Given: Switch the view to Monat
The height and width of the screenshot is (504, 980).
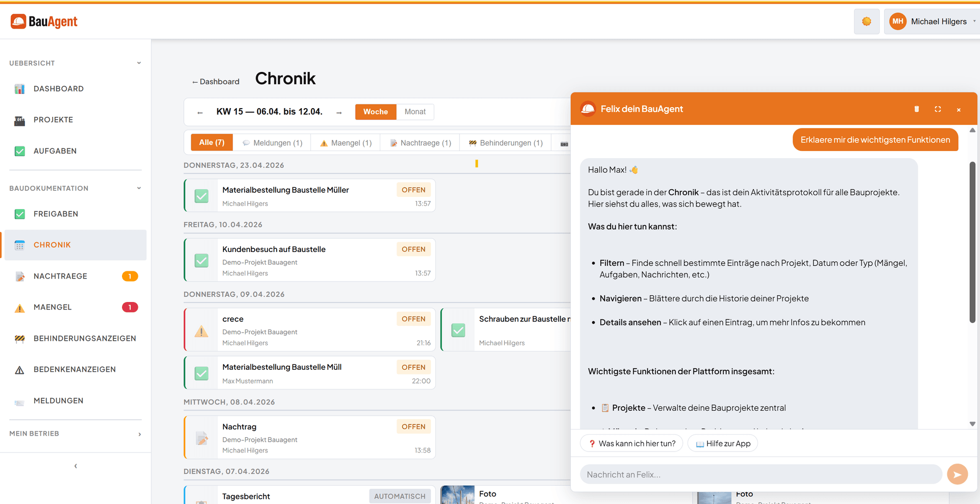Looking at the screenshot, I should click(x=415, y=112).
